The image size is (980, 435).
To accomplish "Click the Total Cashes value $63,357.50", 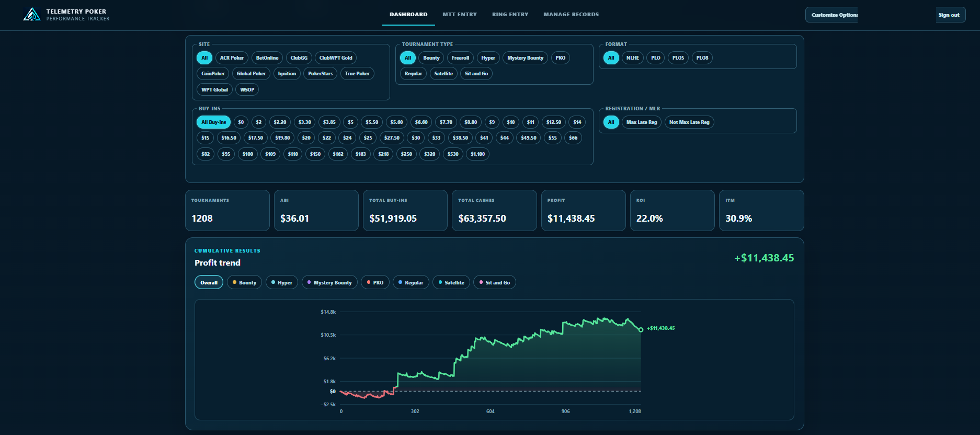I will (482, 219).
